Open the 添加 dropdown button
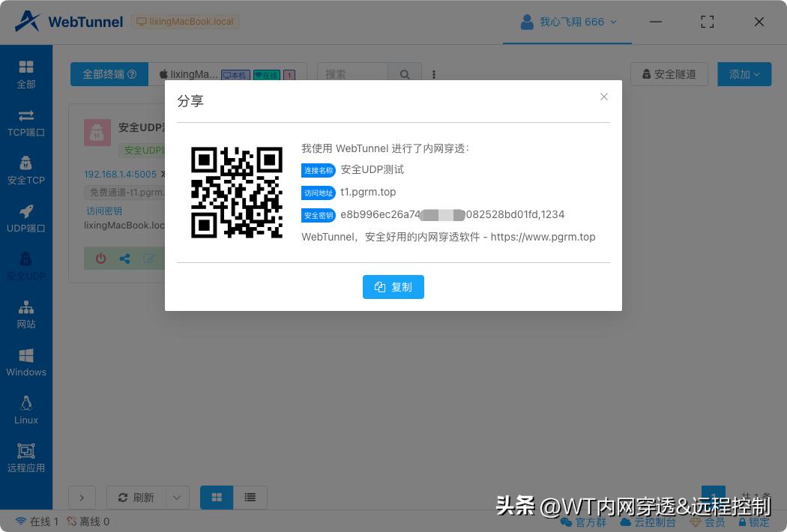Viewport: 787px width, 532px height. 744,74
